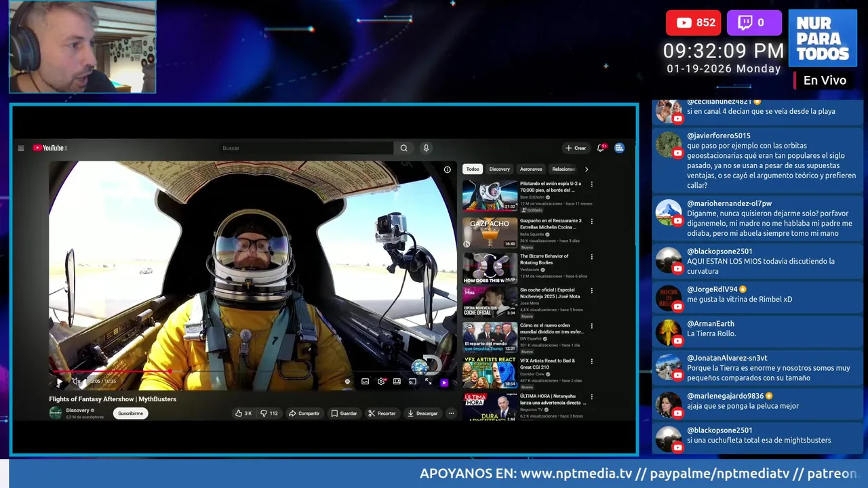Toggle the autoplay switch in the player
The image size is (868, 488).
(348, 382)
